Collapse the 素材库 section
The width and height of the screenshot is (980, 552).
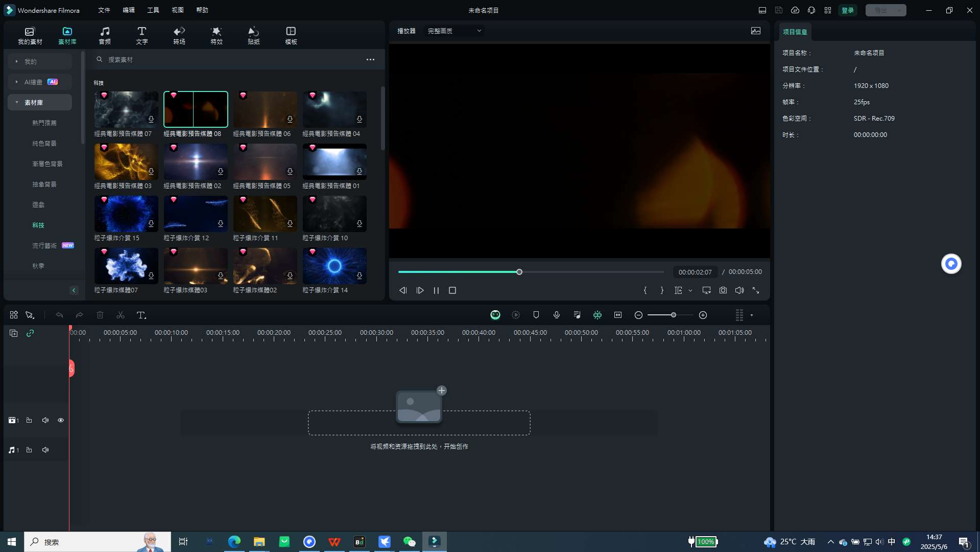click(x=40, y=102)
